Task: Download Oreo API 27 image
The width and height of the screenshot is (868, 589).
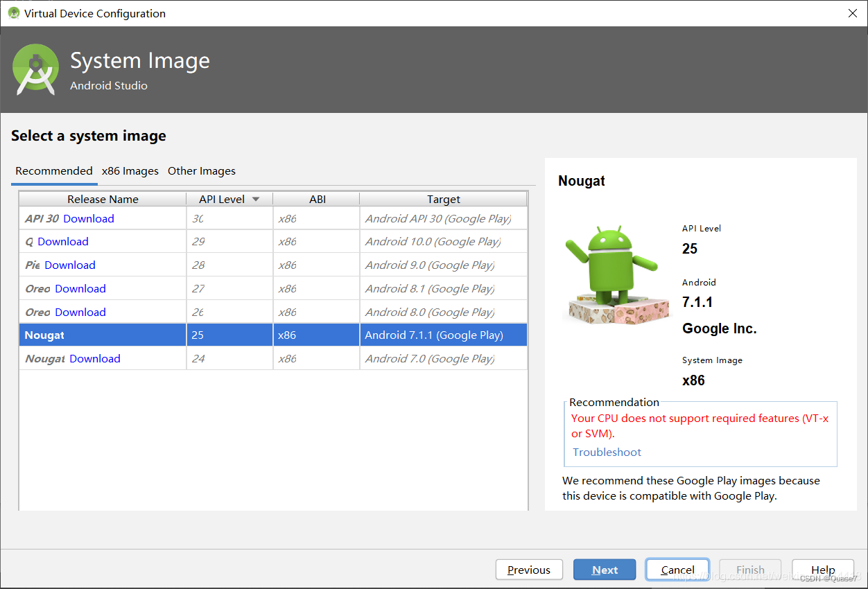Action: tap(80, 288)
